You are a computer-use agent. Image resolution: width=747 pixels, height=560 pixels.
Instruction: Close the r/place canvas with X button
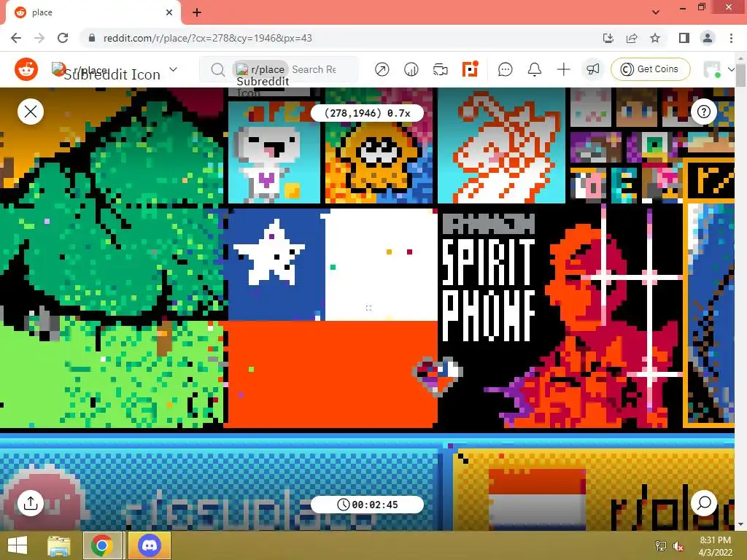tap(31, 112)
